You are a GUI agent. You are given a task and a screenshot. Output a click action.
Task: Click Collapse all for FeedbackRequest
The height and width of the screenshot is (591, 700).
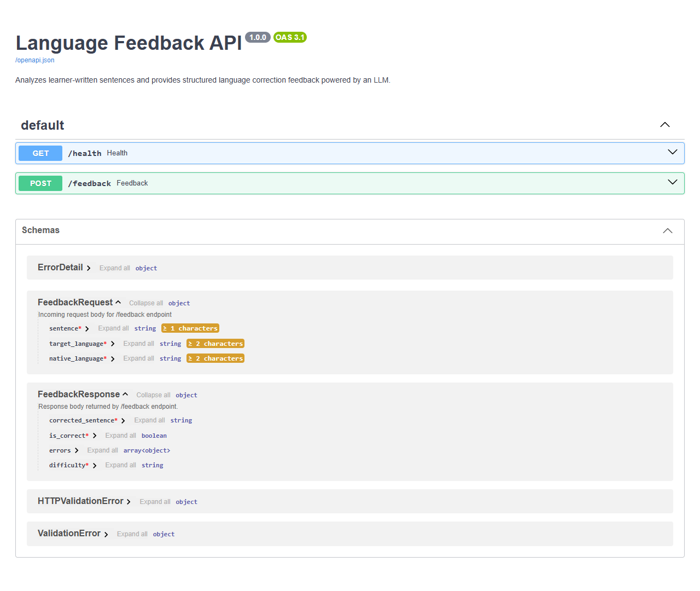(146, 303)
